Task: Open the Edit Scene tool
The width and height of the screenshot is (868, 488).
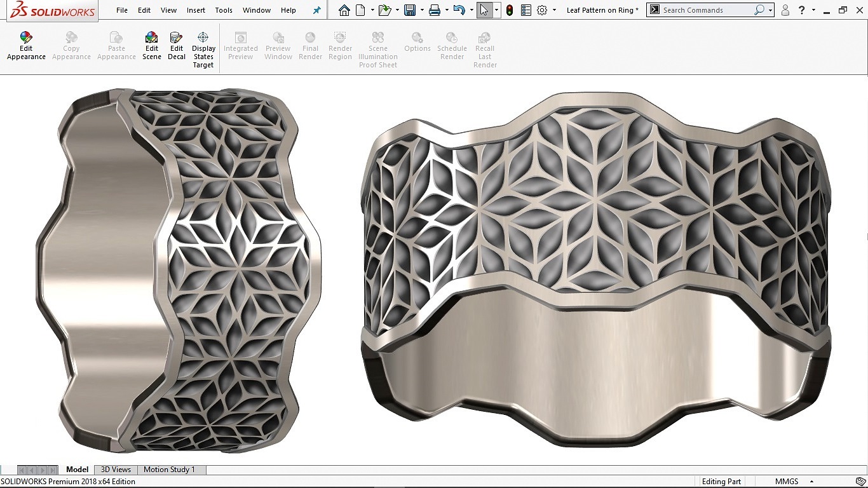Action: coord(151,46)
